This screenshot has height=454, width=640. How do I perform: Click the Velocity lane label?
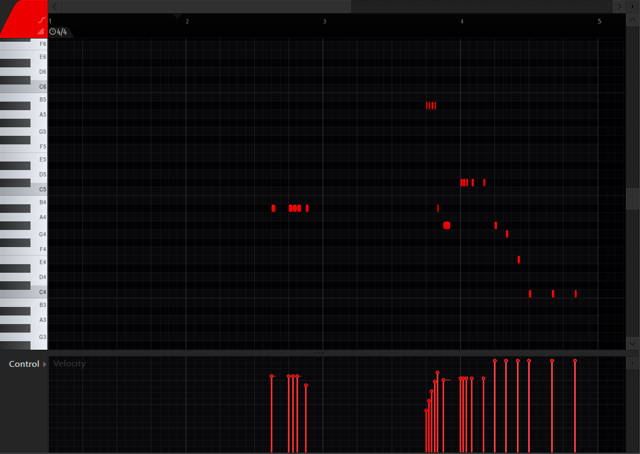69,363
